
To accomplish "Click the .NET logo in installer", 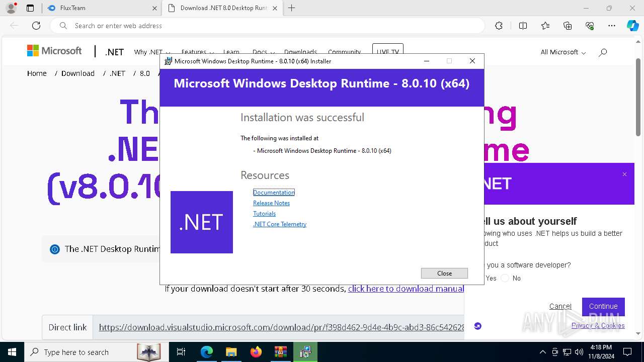I will point(202,222).
